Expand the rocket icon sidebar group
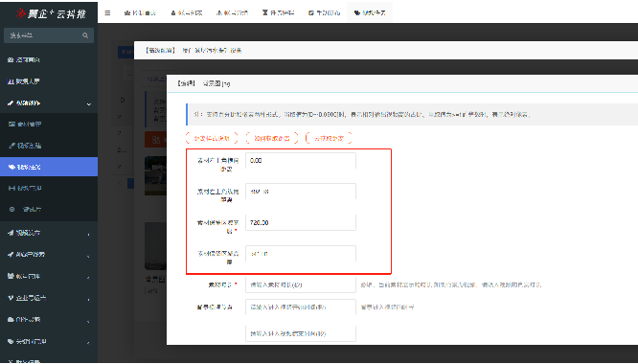638x364 pixels. (x=49, y=255)
